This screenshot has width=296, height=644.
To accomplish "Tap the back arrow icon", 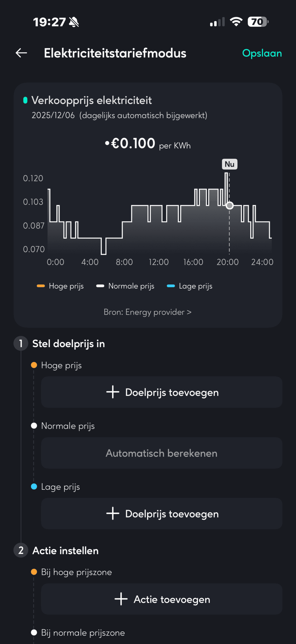I will click(21, 53).
